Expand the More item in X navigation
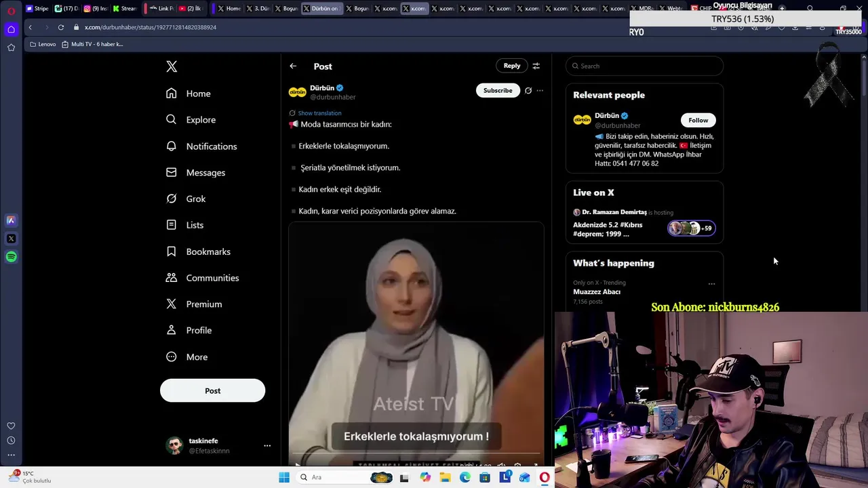The image size is (868, 488). click(x=186, y=357)
